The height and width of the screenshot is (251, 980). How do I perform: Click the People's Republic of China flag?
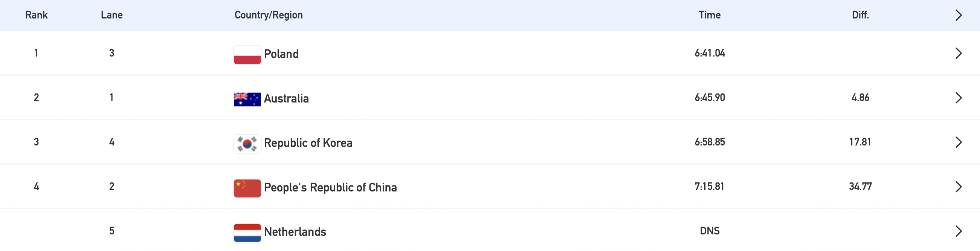247,188
